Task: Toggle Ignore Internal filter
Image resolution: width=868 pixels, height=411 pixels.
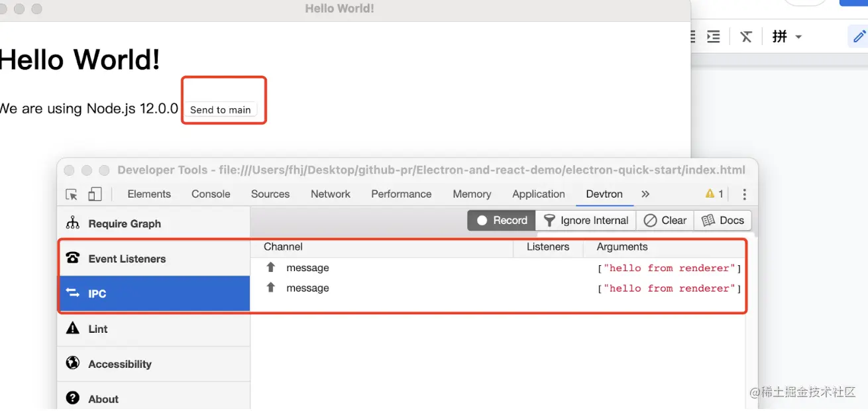Action: [586, 221]
